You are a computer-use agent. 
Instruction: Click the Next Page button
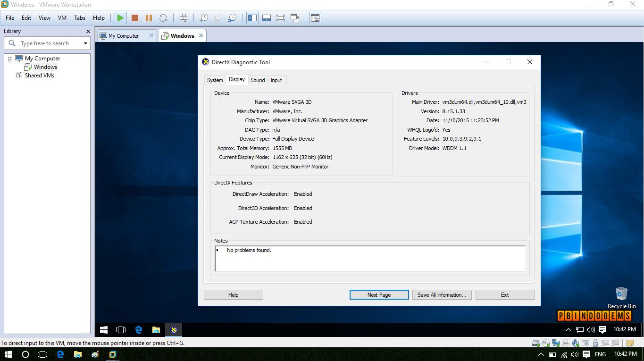(379, 295)
